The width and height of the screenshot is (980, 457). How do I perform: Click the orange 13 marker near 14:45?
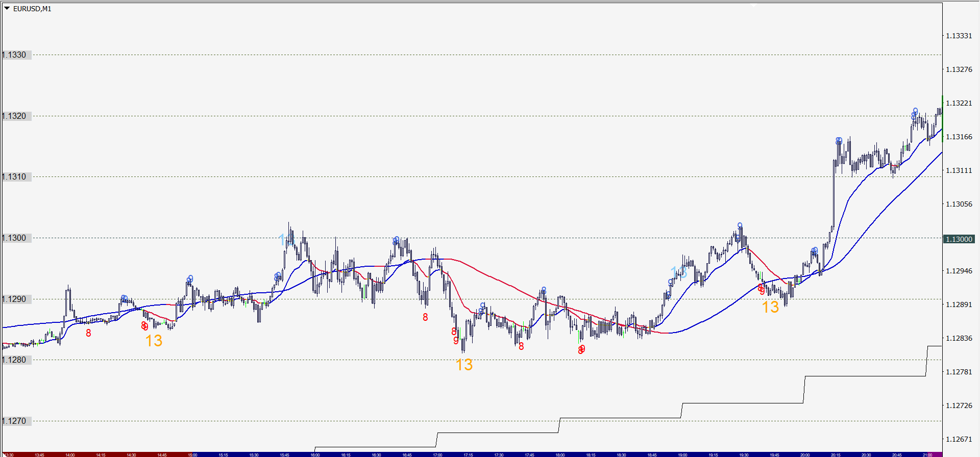coord(154,341)
